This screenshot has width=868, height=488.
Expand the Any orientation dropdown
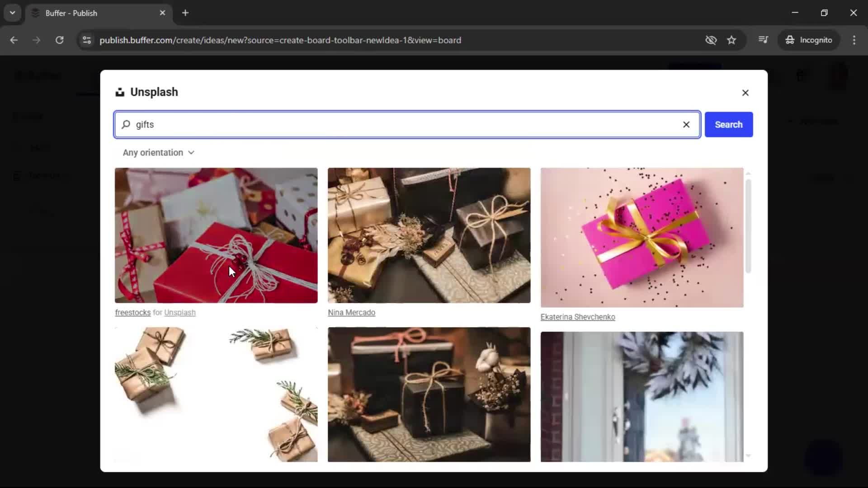click(x=158, y=153)
